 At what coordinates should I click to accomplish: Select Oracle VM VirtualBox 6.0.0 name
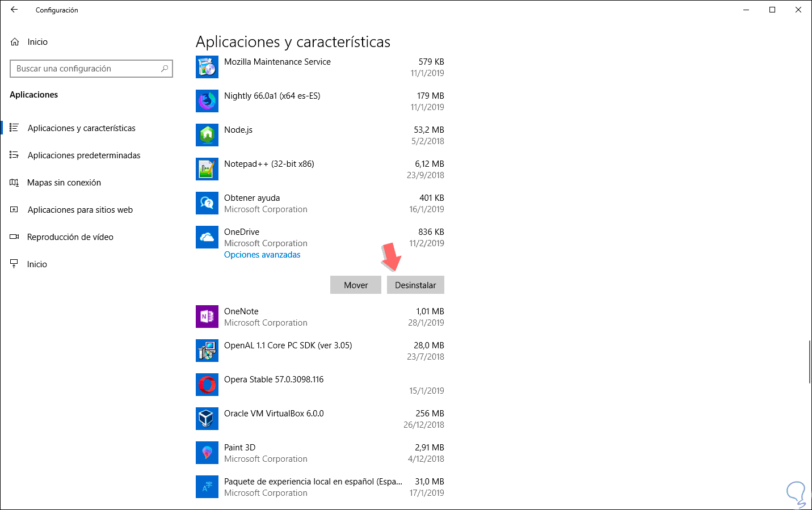[x=274, y=414]
